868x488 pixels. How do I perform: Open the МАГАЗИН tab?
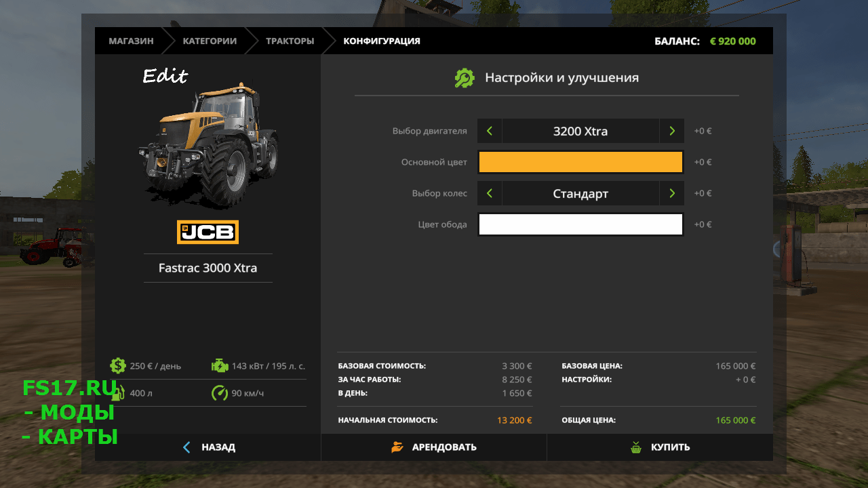130,41
